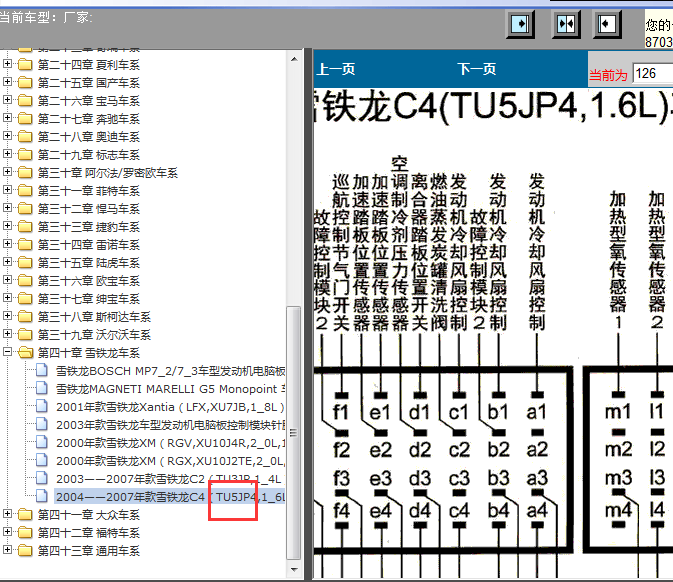Image resolution: width=673 pixels, height=582 pixels.
Task: Click the 当前为 label
Action: click(608, 76)
